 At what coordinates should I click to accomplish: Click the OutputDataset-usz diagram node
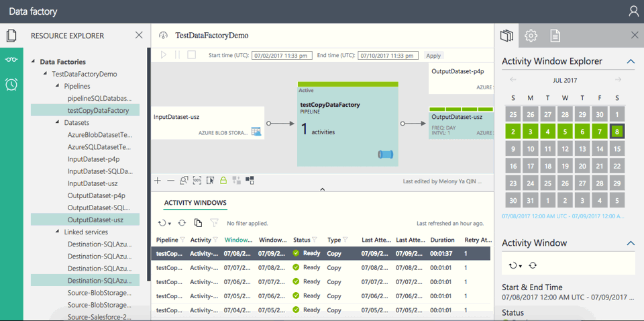pyautogui.click(x=462, y=123)
